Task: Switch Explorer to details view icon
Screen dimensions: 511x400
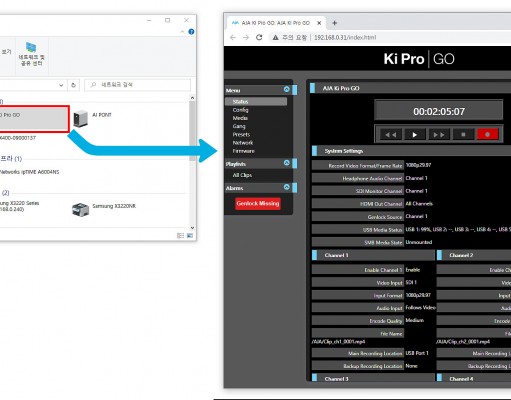Action: (x=181, y=236)
